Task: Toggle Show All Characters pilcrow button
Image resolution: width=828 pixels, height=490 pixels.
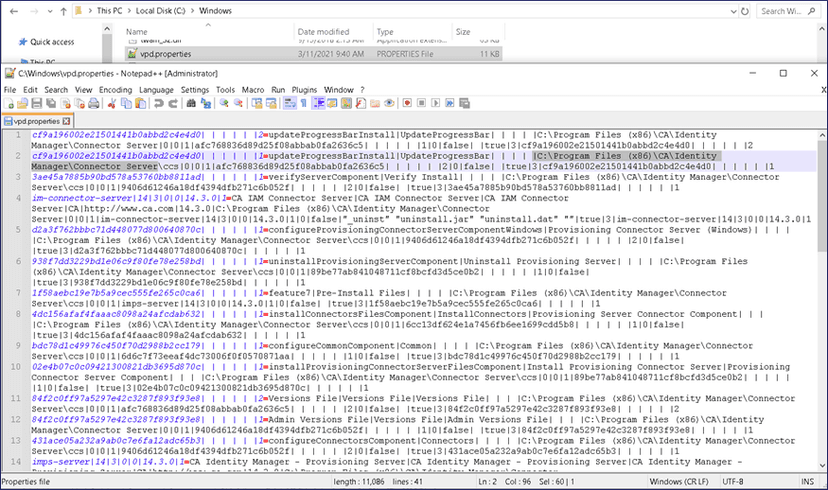Action: 303,103
